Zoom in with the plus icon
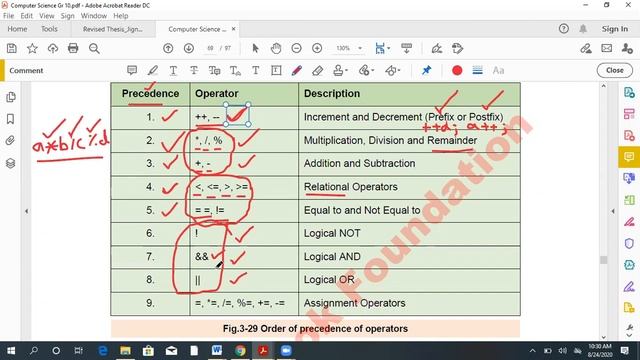The height and width of the screenshot is (360, 640). click(x=317, y=48)
